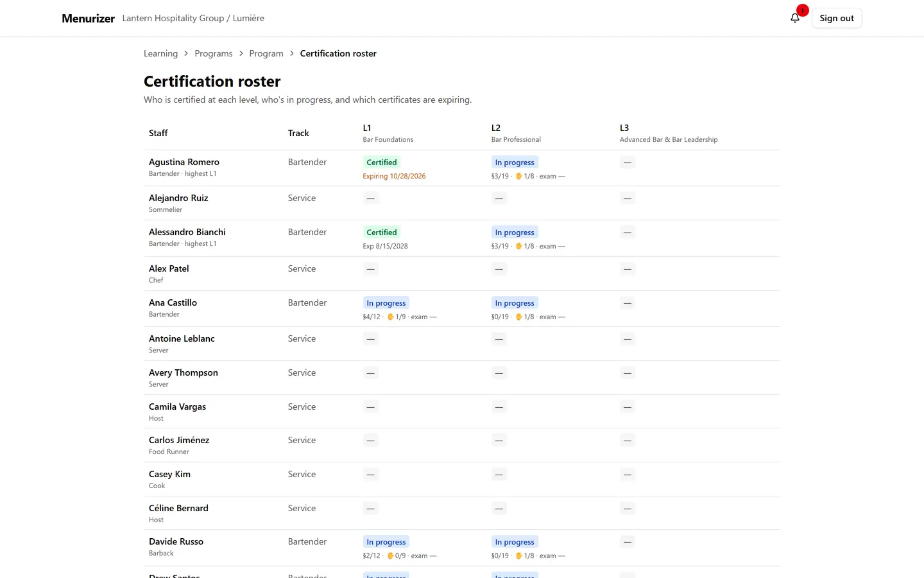Click Davide Russo's L2 In progress badge

pos(515,542)
